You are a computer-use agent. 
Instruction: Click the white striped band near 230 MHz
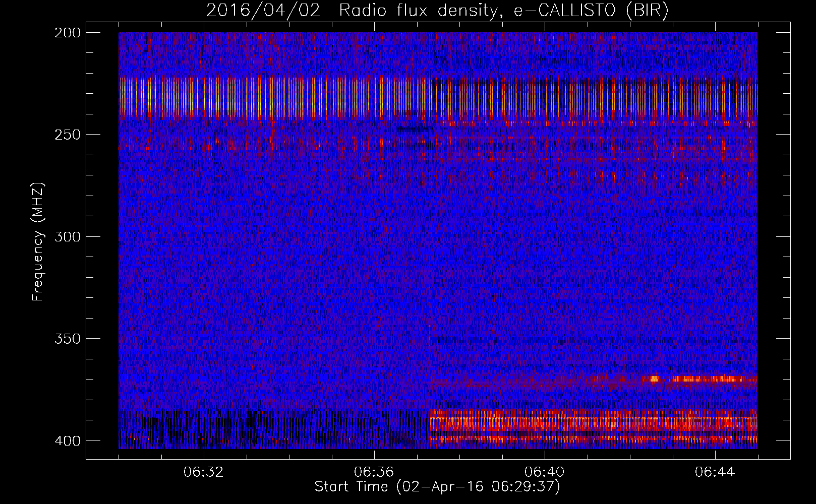click(x=438, y=97)
